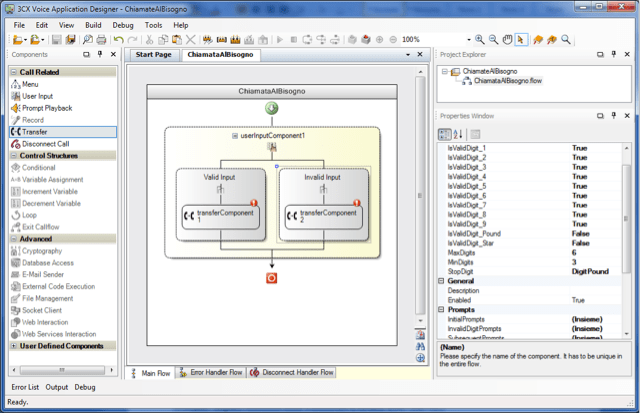Open the Error List panel
Image resolution: width=640 pixels, height=414 pixels.
tap(25, 387)
